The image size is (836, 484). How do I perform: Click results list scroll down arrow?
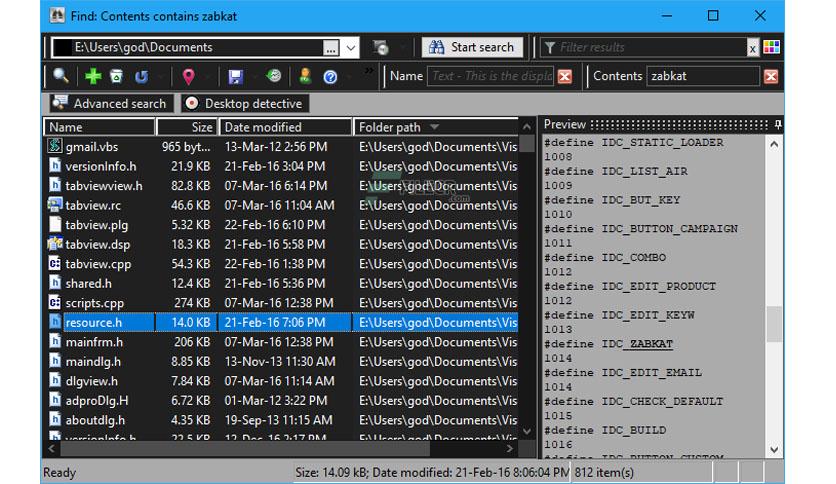pos(527,431)
